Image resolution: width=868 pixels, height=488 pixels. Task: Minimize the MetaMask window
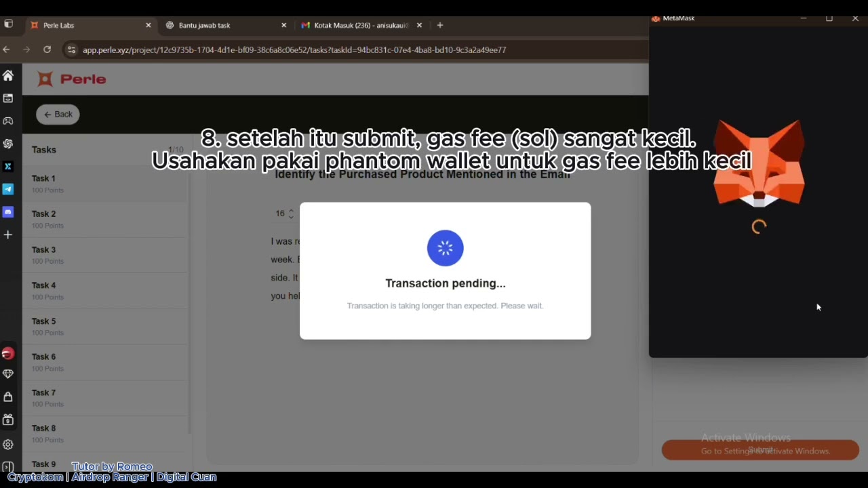[804, 19]
